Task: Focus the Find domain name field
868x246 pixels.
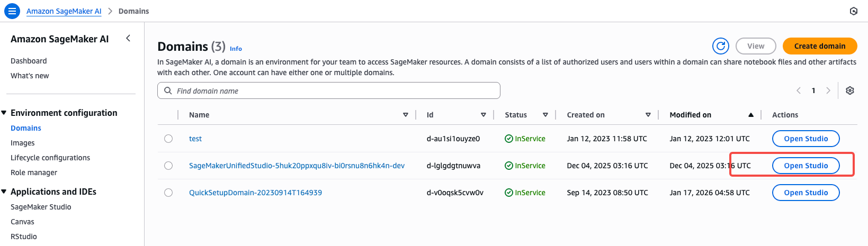Action: coord(329,90)
